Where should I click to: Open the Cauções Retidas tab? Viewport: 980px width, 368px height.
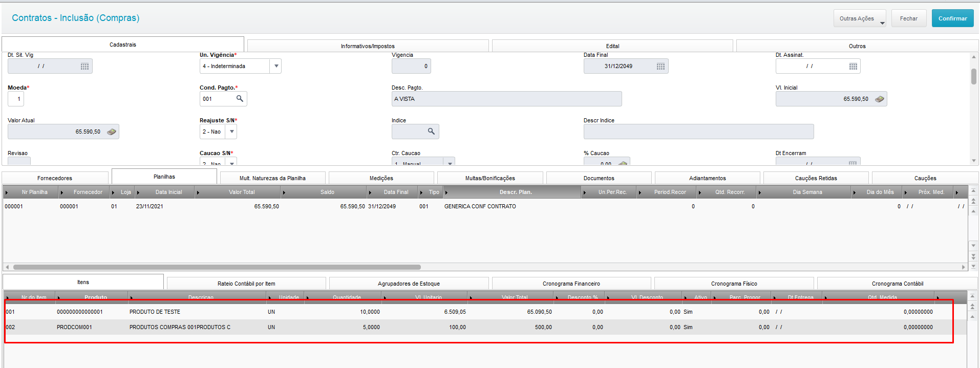coord(816,178)
